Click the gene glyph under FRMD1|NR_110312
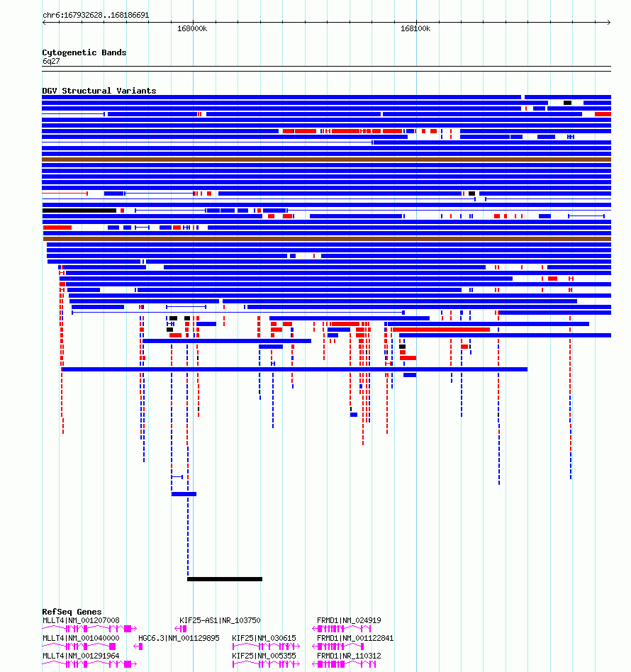 point(344,664)
